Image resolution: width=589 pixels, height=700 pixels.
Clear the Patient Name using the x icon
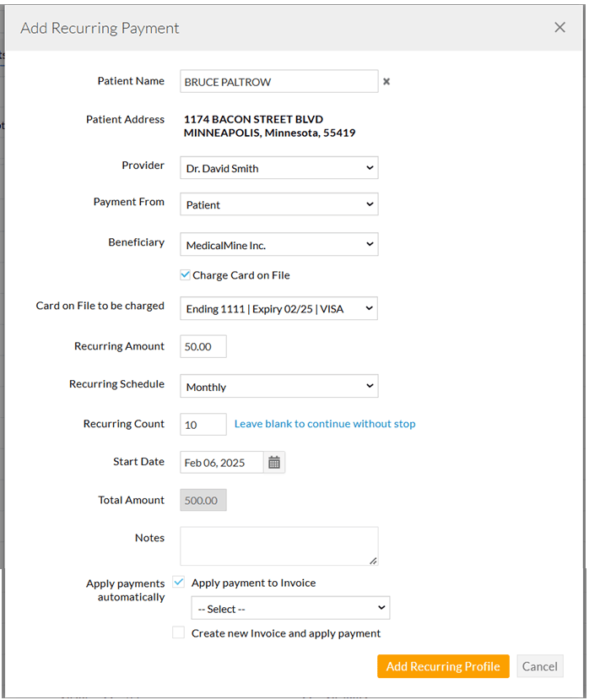click(x=386, y=81)
